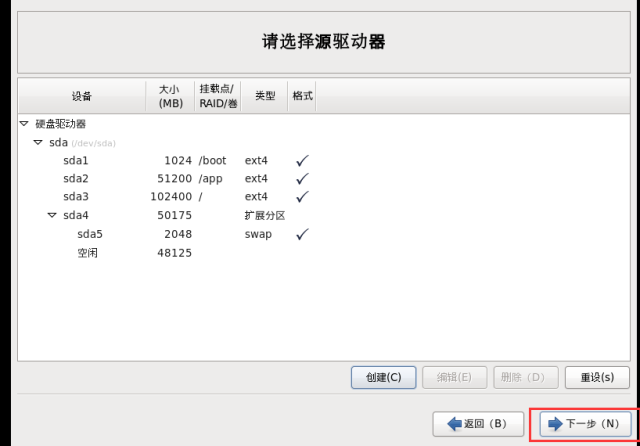Click the ext4 type cell for sda1
This screenshot has width=640, height=446.
(x=256, y=160)
